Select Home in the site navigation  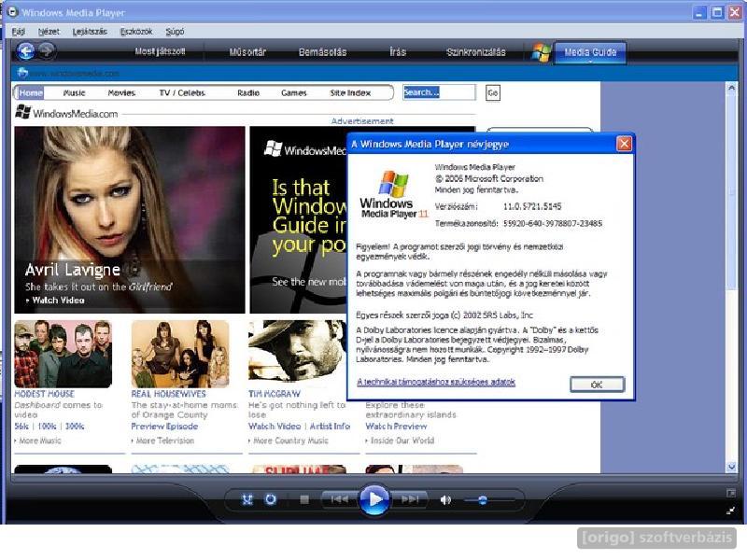coord(31,92)
